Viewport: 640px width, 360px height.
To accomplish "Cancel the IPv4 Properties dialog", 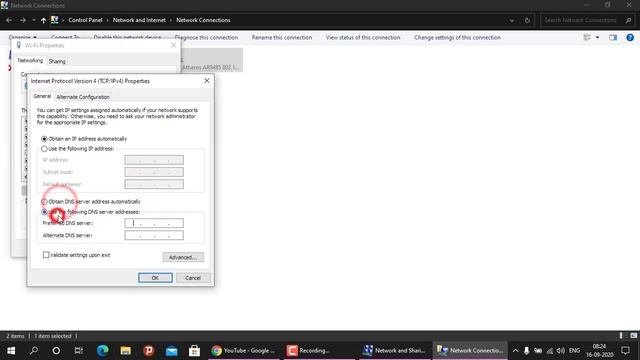I will tap(193, 278).
